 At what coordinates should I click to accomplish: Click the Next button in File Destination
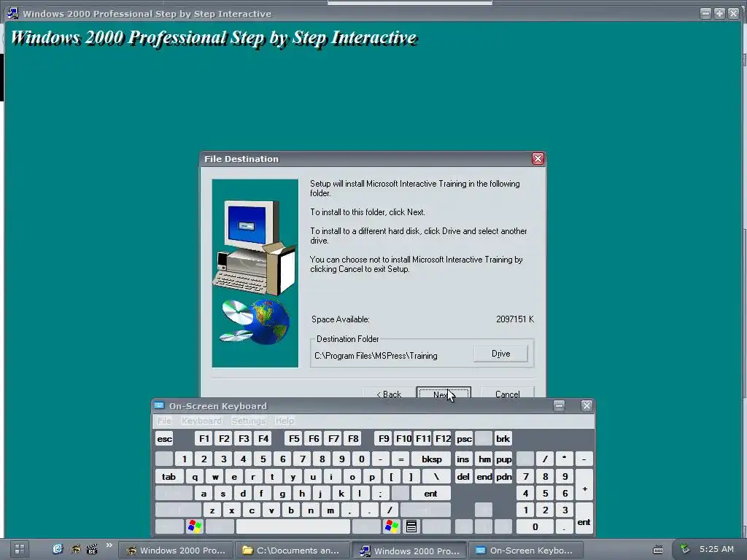444,393
